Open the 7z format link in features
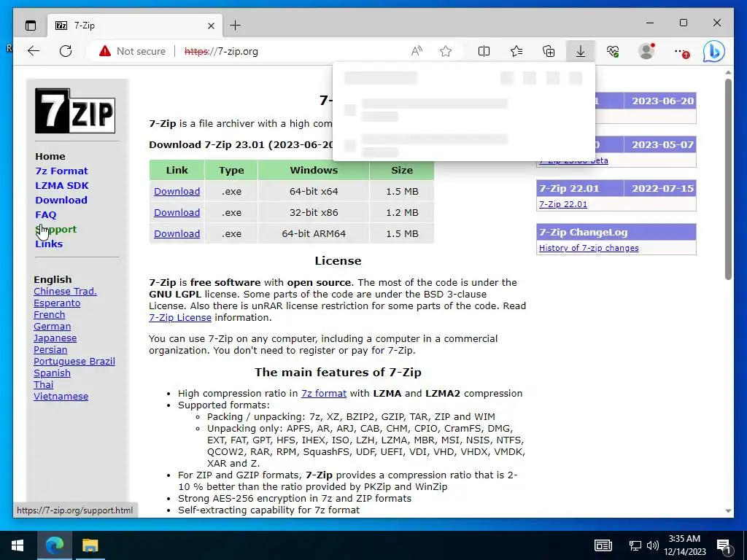The image size is (747, 560). pos(324,393)
